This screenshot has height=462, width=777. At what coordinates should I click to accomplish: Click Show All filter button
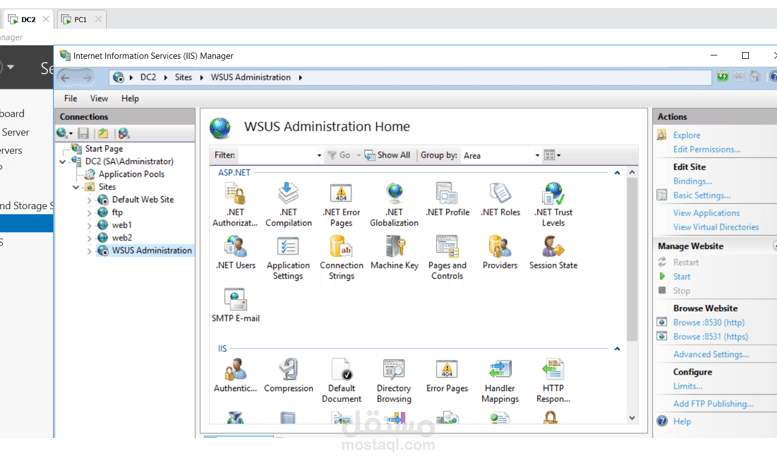387,155
